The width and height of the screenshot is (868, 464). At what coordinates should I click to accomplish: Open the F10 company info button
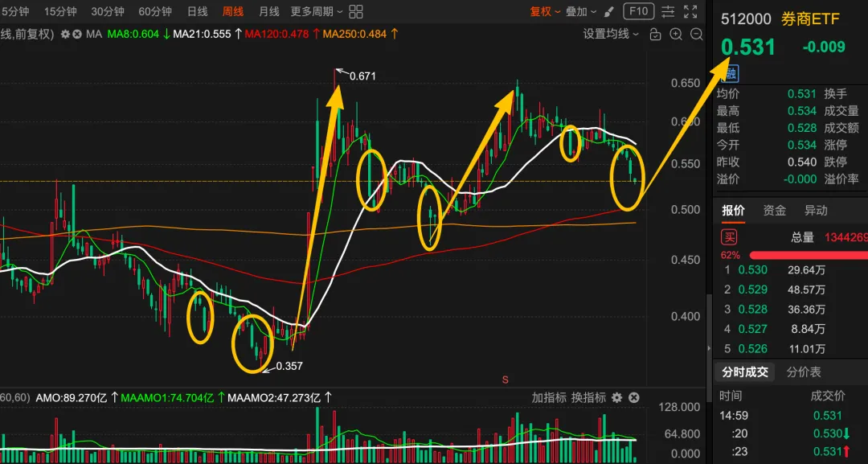[x=638, y=11]
